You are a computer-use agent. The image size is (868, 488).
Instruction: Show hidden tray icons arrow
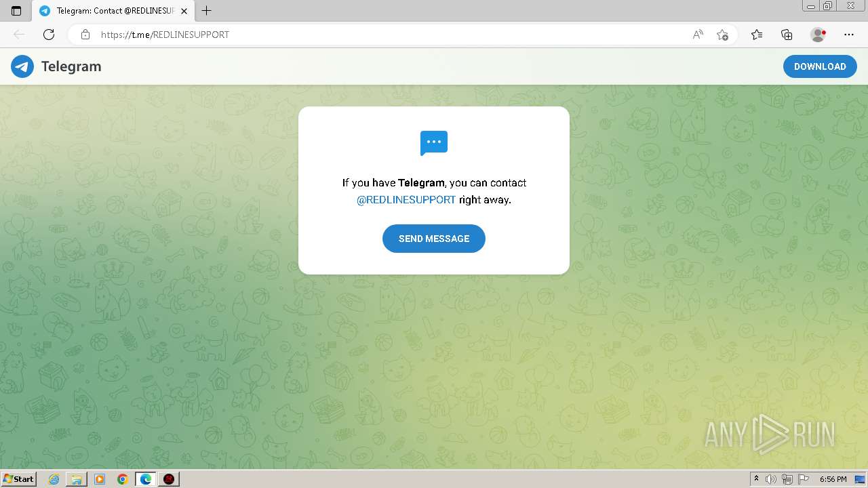click(x=756, y=479)
